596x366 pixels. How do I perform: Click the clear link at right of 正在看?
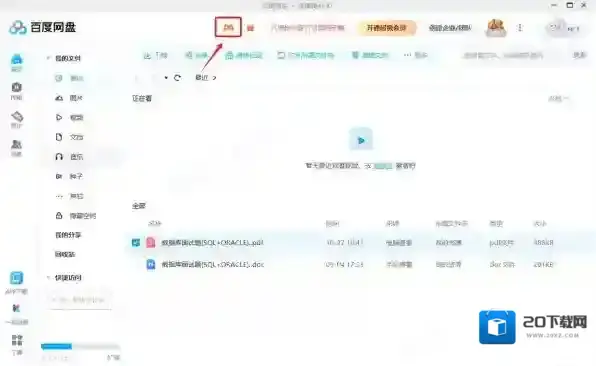coord(558,99)
